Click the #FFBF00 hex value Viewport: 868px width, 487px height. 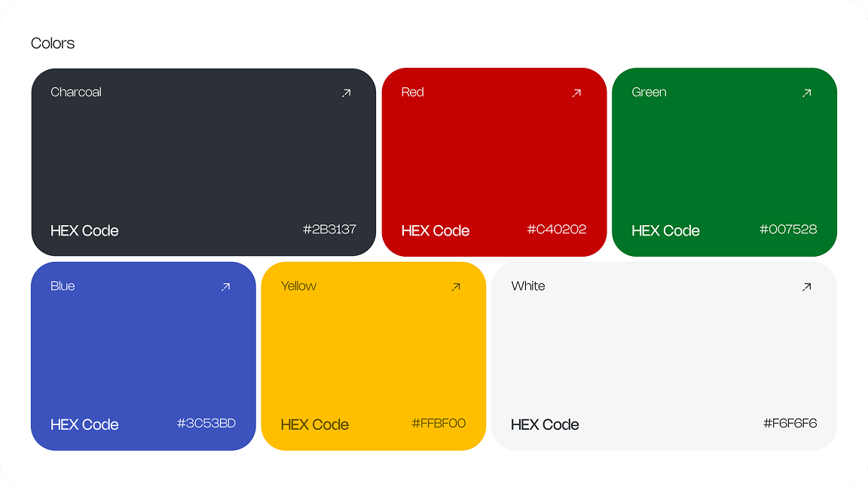tap(439, 424)
